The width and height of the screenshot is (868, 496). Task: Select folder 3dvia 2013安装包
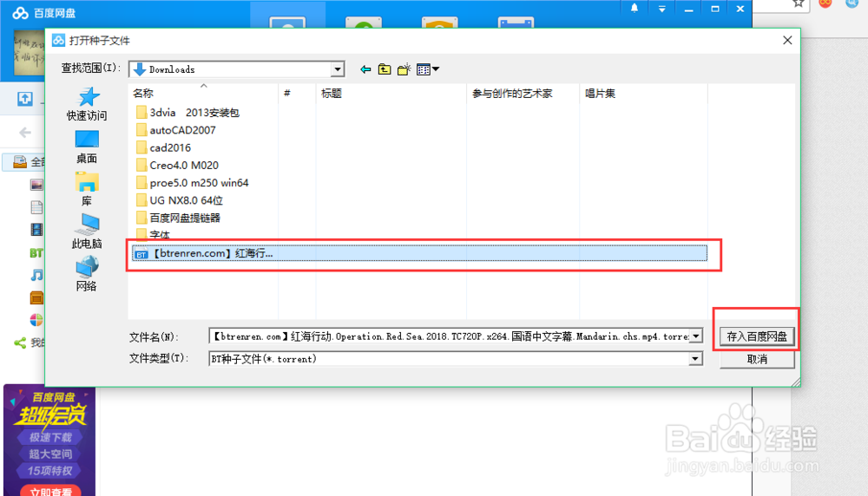point(188,113)
